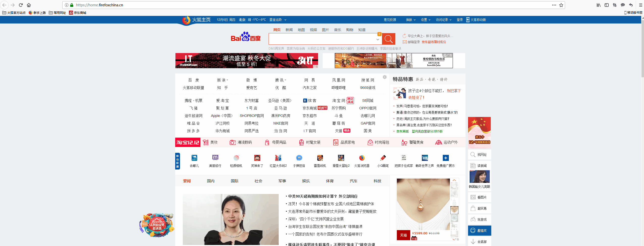Expand the 星座运势 dropdown arrow
Viewport: 644px width, 246px height.
(x=285, y=20)
